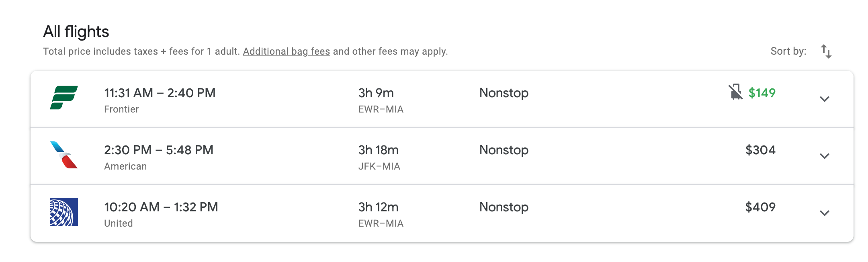Select the $149 Frontier price
This screenshot has width=868, height=262.
point(762,93)
